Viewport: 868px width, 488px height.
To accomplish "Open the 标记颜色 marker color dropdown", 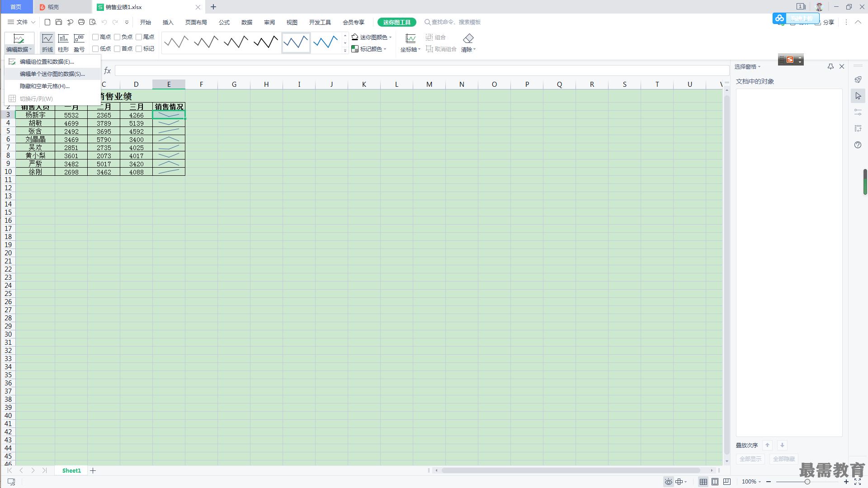I will [369, 49].
